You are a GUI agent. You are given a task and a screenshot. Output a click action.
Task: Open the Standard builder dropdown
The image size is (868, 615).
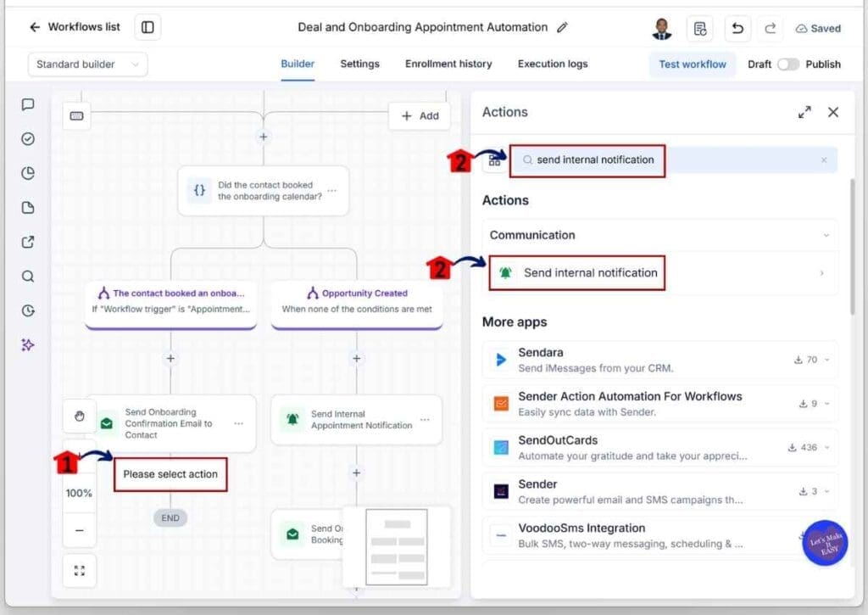pos(87,64)
